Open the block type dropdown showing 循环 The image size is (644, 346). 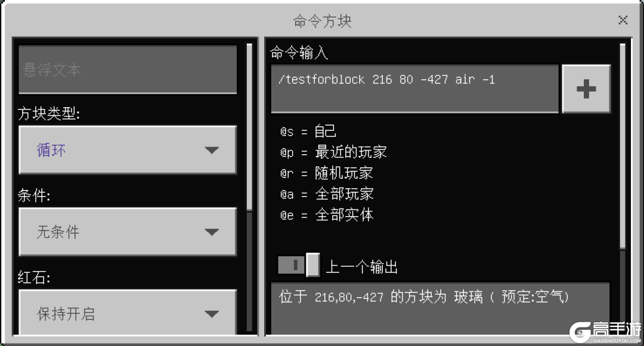128,150
